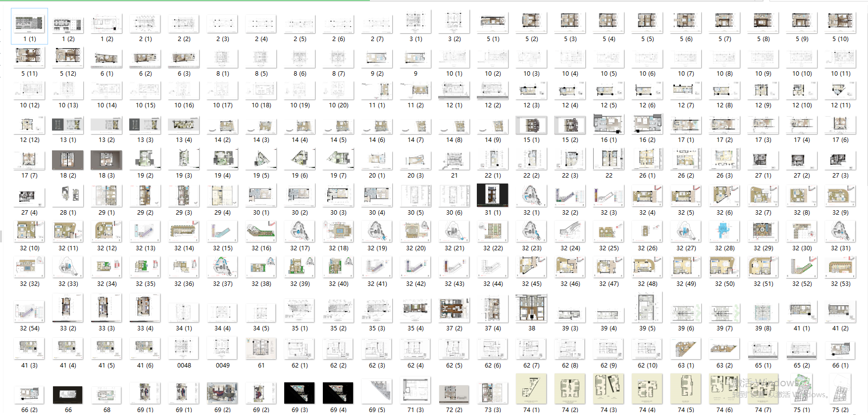Click the file name "2 (7)"

coord(377,39)
